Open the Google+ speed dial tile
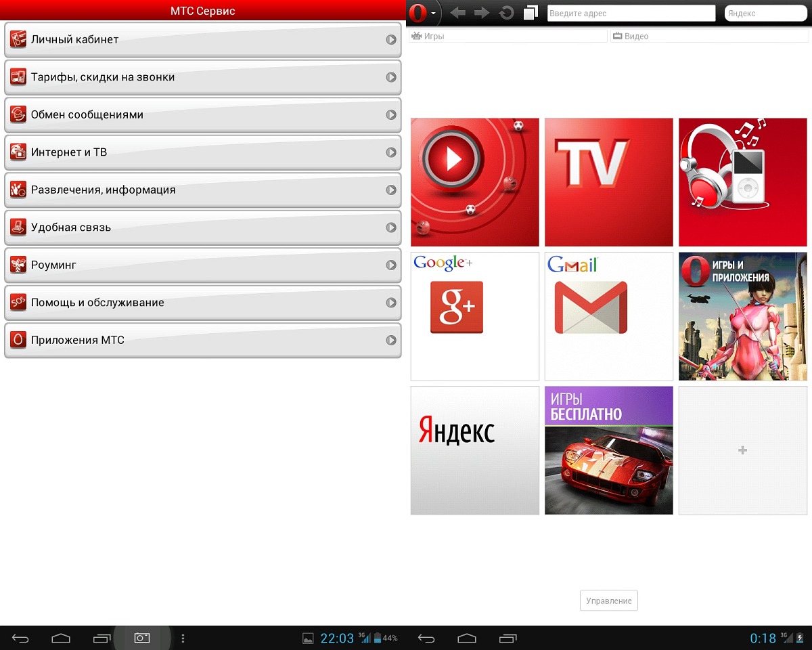 [475, 316]
